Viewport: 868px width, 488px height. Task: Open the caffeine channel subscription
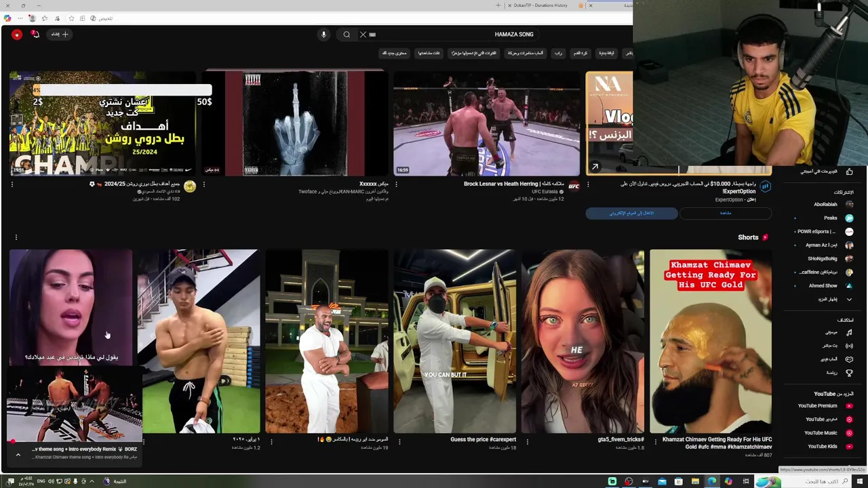coord(824,272)
